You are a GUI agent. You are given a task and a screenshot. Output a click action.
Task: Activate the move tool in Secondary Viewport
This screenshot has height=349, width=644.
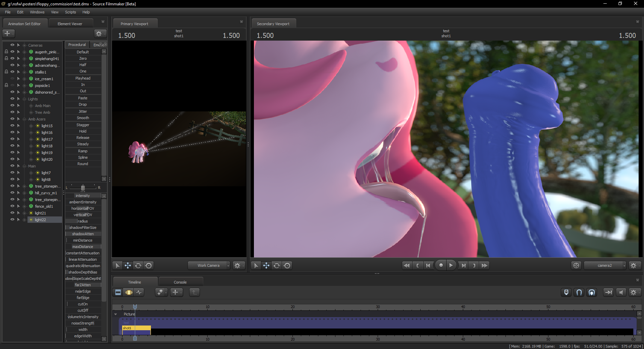(x=266, y=265)
